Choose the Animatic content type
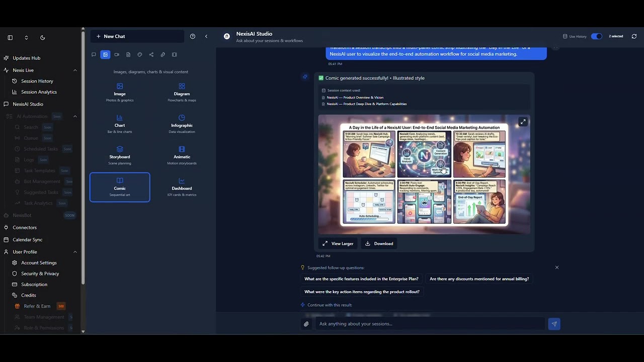Image resolution: width=644 pixels, height=362 pixels. pyautogui.click(x=182, y=156)
